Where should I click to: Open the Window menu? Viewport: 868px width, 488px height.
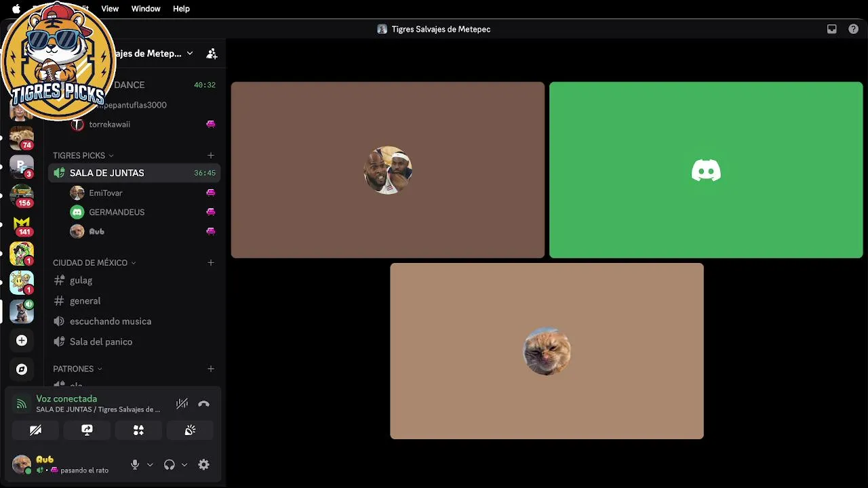pos(146,9)
